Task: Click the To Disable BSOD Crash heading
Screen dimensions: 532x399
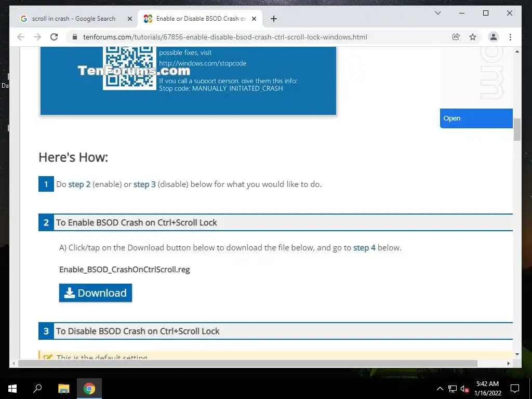Action: (x=138, y=331)
